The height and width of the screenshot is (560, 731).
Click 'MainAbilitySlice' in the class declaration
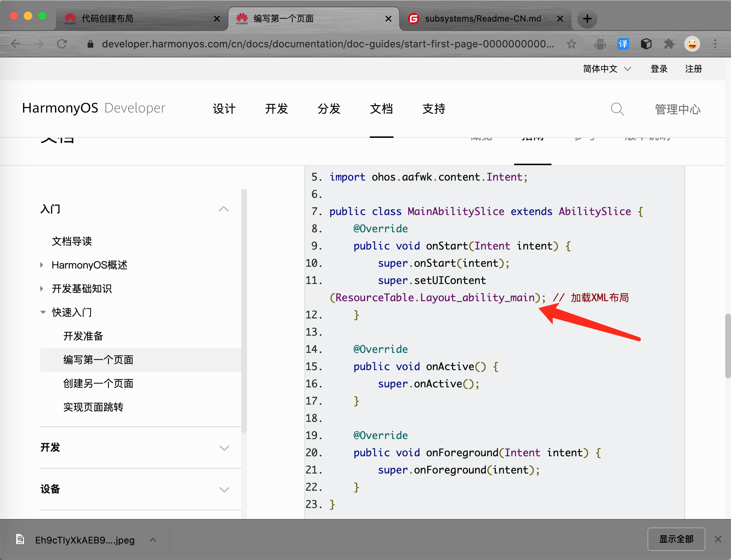click(x=456, y=211)
